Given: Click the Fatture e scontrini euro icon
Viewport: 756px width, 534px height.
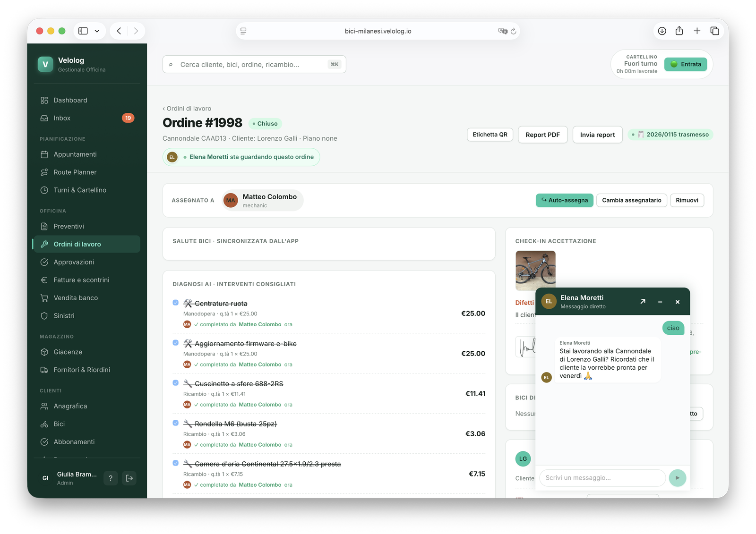Looking at the screenshot, I should pyautogui.click(x=44, y=280).
